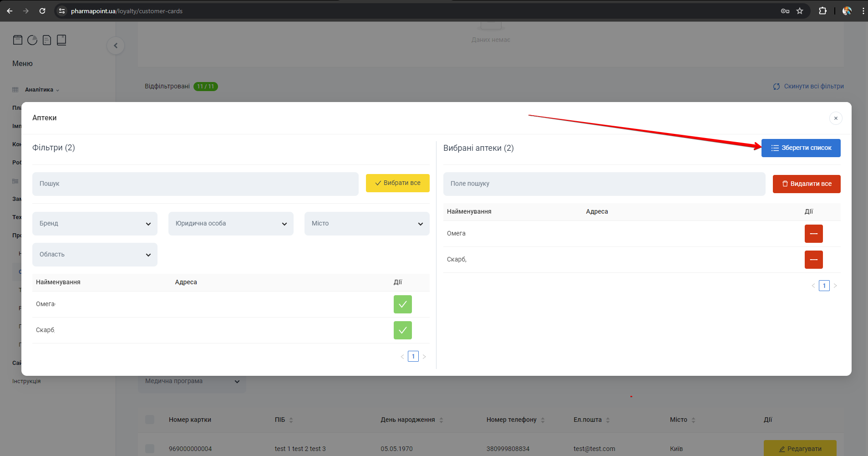This screenshot has height=456, width=868.
Task: Click the Поле пошуку input
Action: [604, 184]
